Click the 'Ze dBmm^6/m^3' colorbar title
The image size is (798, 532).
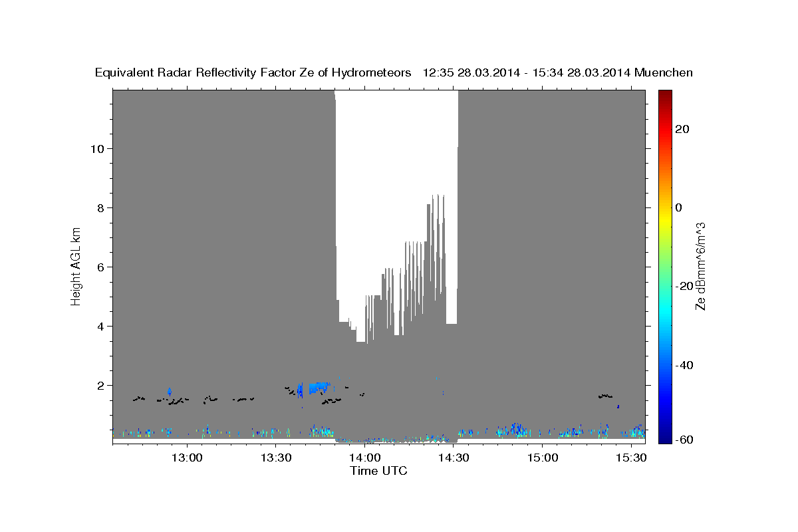coord(700,266)
